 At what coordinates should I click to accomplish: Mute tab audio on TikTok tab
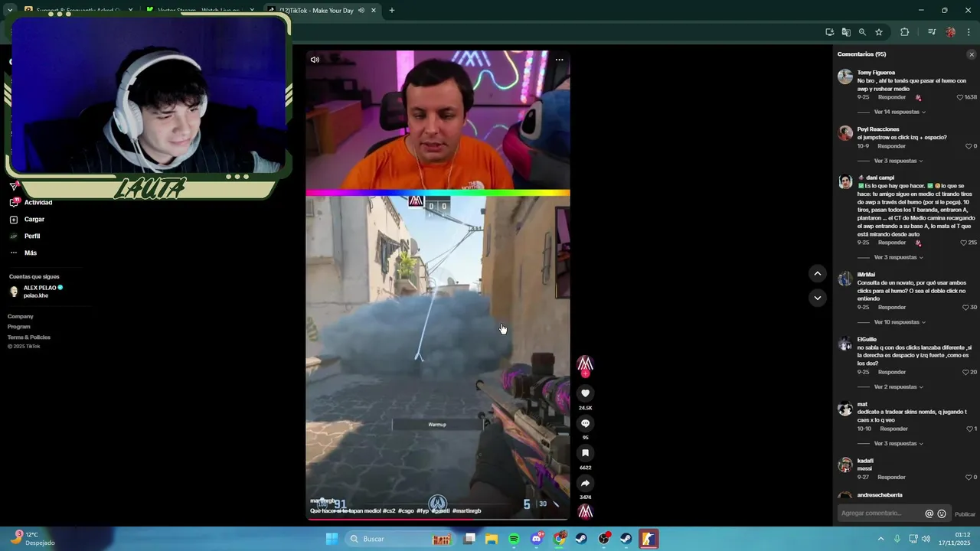point(361,11)
